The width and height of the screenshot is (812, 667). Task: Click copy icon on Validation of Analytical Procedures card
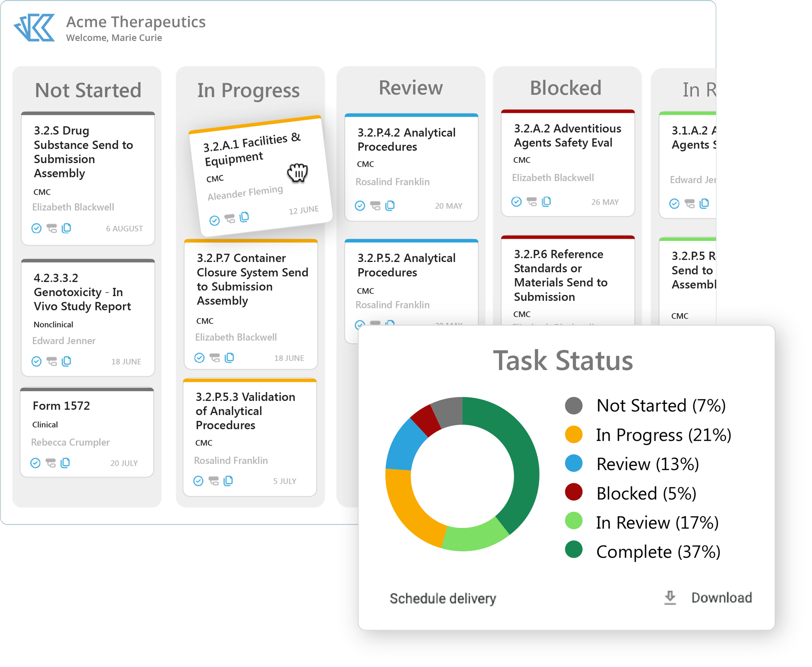pos(228,481)
